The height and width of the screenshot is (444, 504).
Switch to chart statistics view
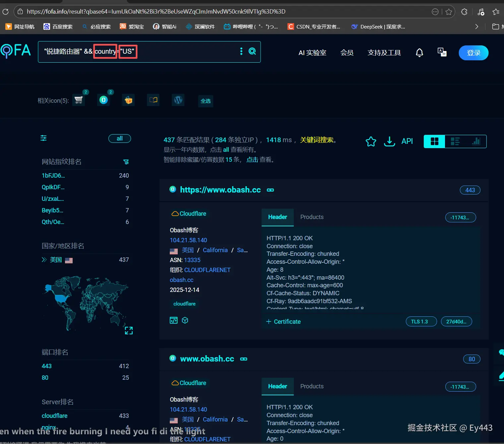476,141
